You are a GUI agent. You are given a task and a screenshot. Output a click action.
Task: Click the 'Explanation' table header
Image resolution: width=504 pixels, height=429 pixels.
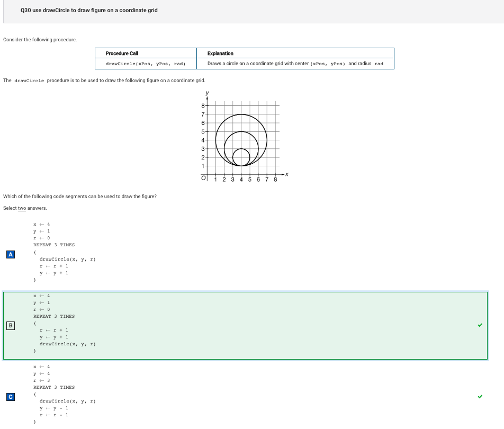pos(220,53)
